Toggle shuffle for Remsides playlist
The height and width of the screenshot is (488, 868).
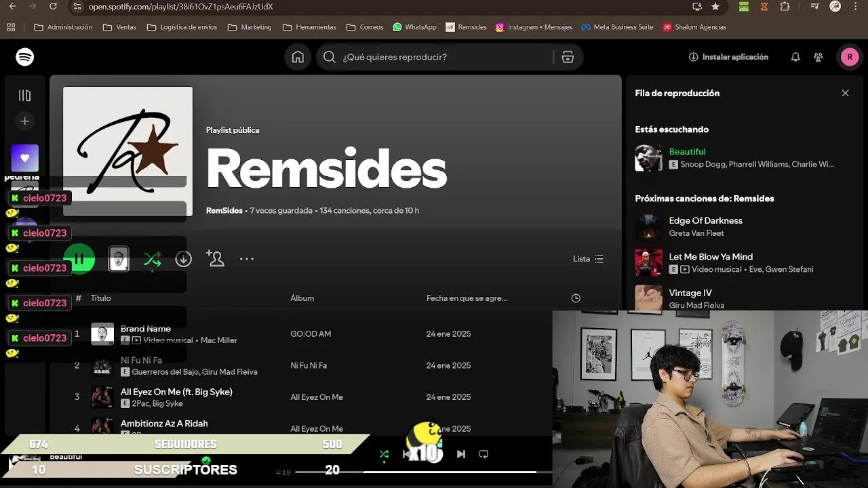pos(153,259)
